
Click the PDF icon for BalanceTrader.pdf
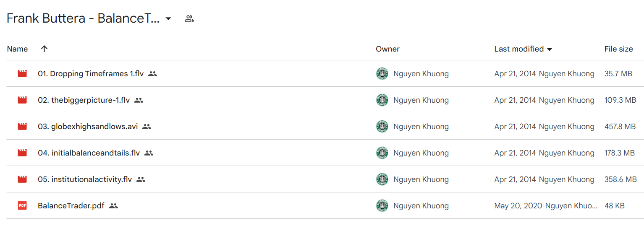point(22,206)
